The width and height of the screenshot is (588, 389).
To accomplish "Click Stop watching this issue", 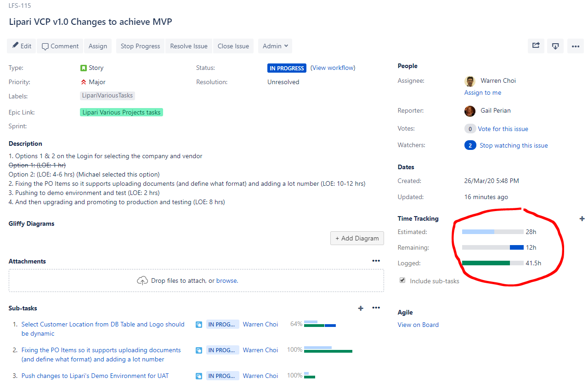I will [514, 145].
